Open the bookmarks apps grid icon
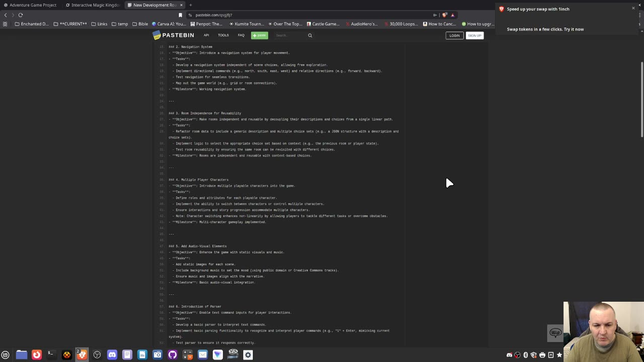The image size is (644, 362). tap(5, 24)
